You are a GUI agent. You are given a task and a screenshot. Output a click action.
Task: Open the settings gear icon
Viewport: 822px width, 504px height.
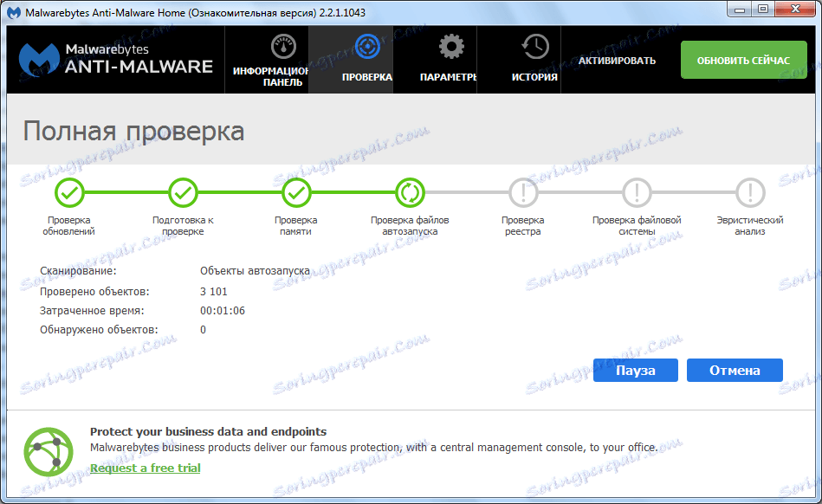click(451, 47)
